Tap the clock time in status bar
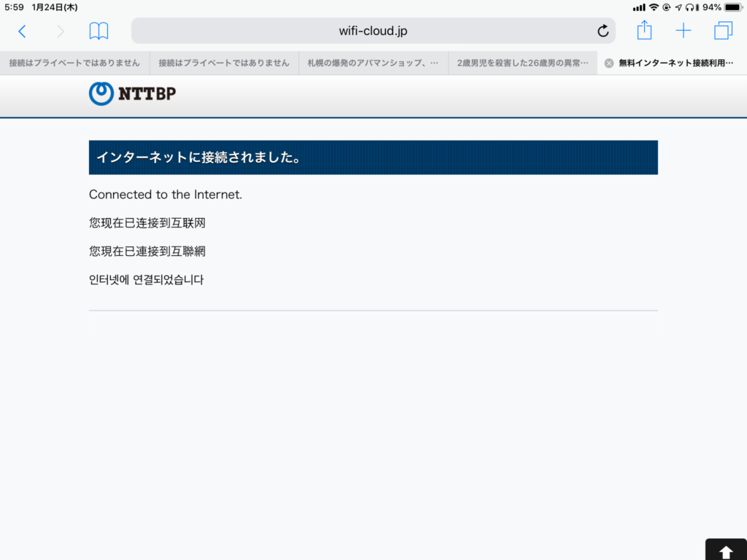This screenshot has height=560, width=747. 15,7
